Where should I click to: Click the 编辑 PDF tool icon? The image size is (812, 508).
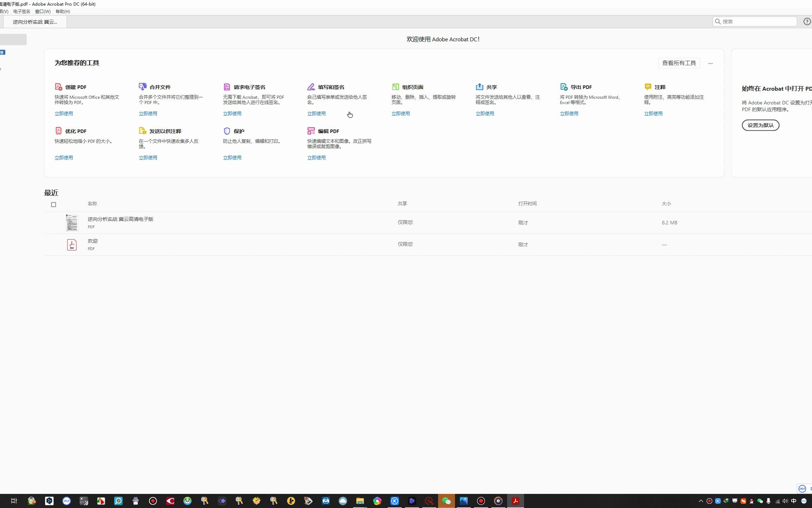[x=311, y=131]
